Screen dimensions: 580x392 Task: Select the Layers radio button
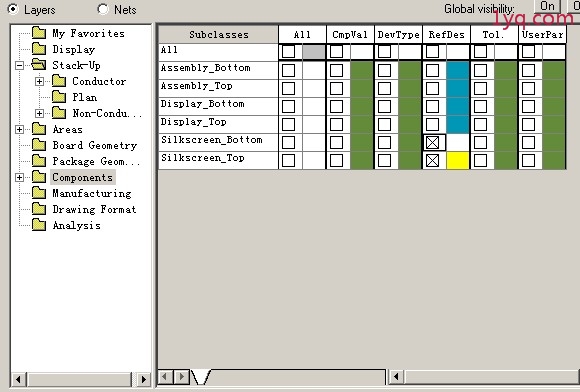click(13, 9)
